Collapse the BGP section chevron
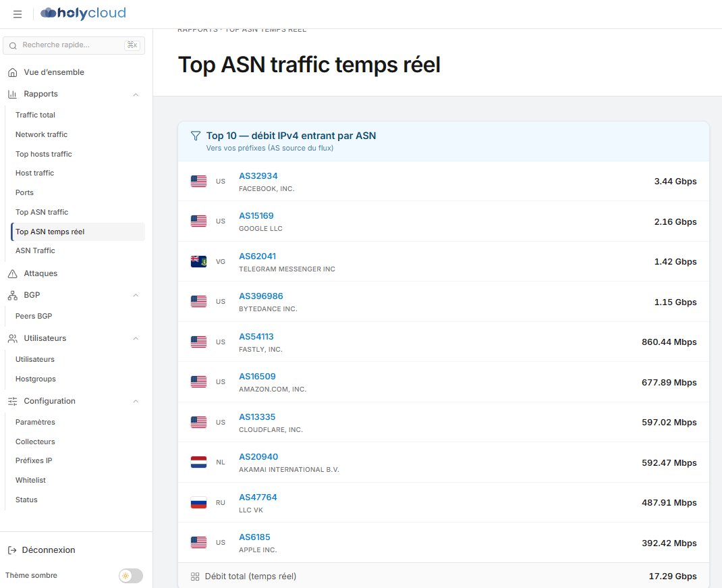 coord(136,296)
